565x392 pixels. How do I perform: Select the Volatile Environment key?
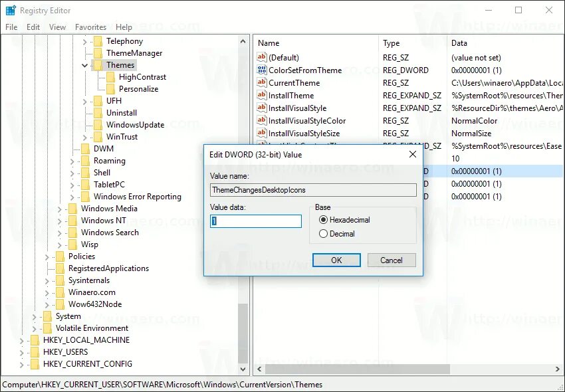click(92, 328)
